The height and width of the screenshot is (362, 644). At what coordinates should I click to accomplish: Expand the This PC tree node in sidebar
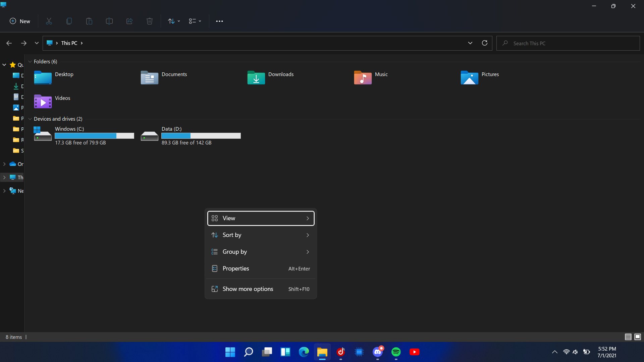4,177
